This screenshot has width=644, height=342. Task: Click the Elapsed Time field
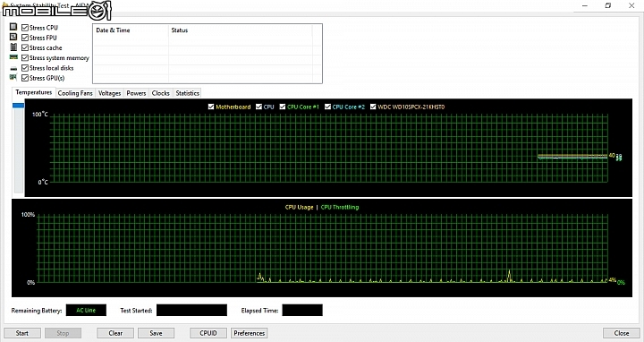pyautogui.click(x=302, y=311)
